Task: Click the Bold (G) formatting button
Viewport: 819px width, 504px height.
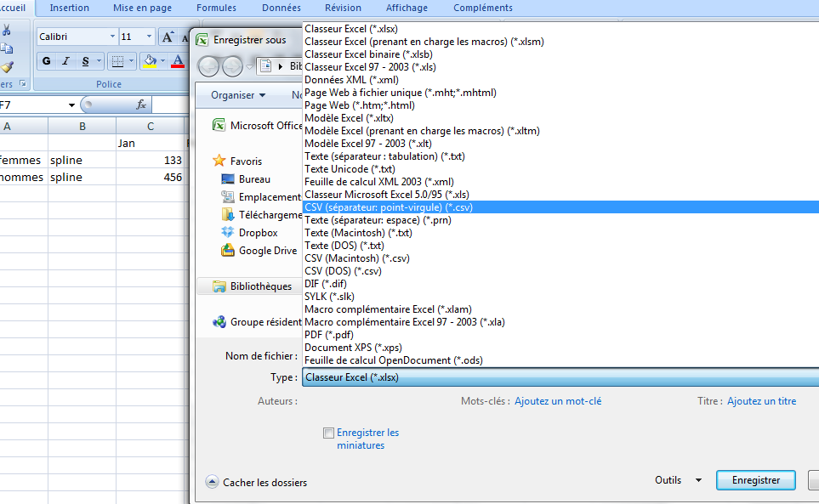Action: [47, 61]
